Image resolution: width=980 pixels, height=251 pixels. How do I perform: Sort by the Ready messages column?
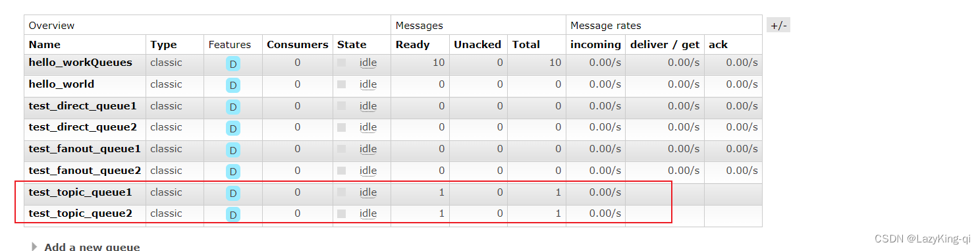[412, 45]
